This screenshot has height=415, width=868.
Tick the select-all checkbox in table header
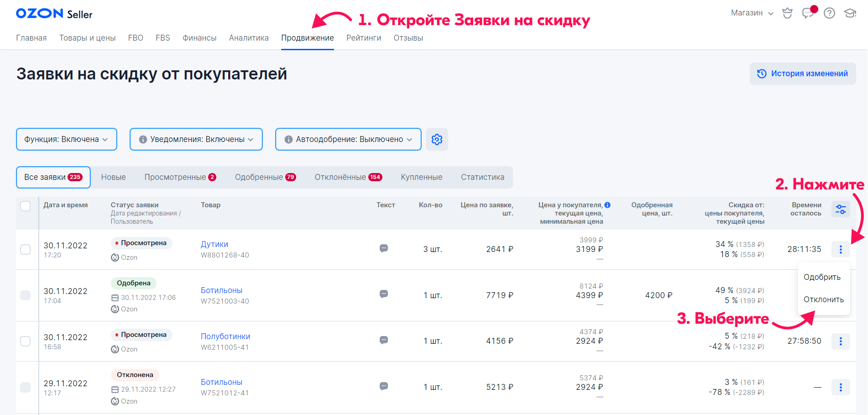click(x=26, y=206)
